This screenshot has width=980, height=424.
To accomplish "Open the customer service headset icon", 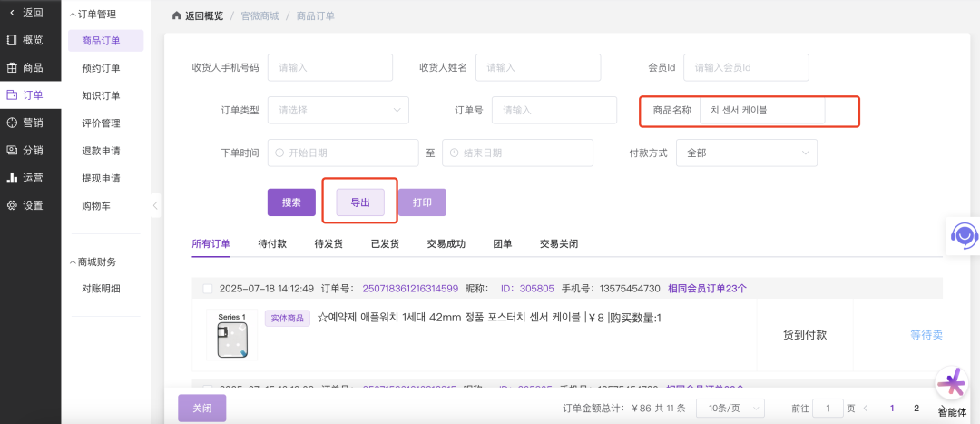I will pos(963,236).
